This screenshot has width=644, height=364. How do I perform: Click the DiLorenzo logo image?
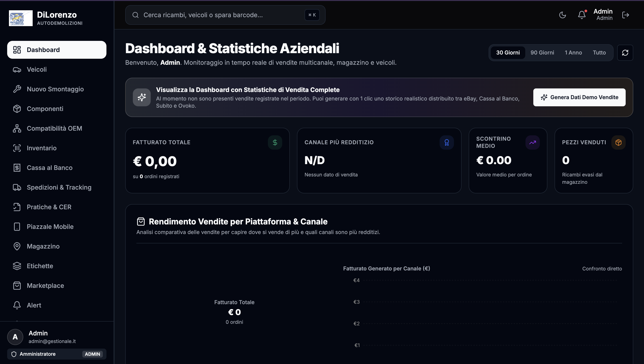pyautogui.click(x=21, y=18)
